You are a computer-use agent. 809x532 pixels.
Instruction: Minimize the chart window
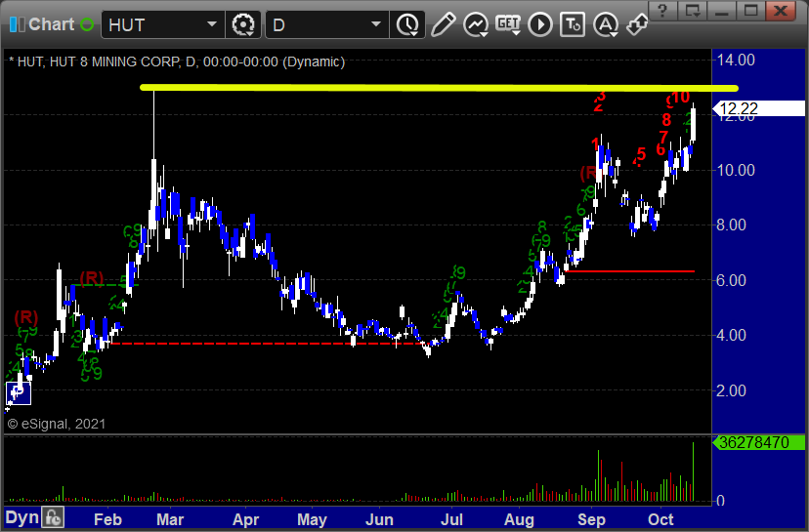tap(721, 11)
